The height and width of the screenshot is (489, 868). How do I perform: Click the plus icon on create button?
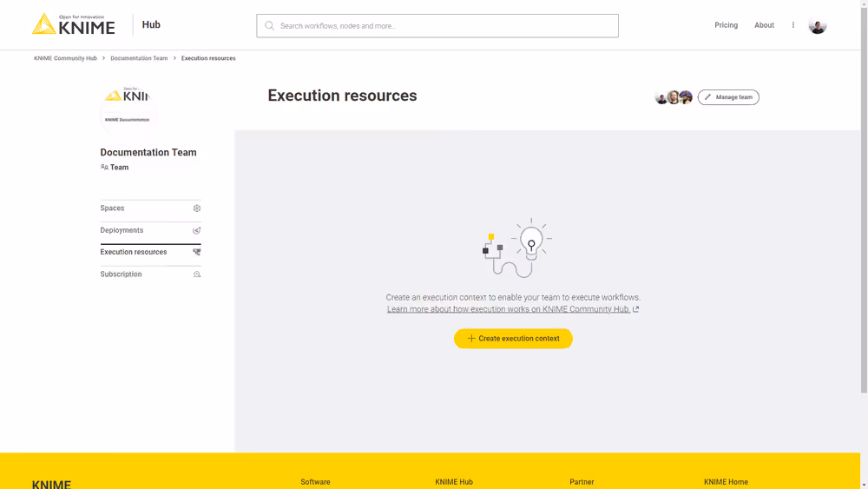[471, 339]
